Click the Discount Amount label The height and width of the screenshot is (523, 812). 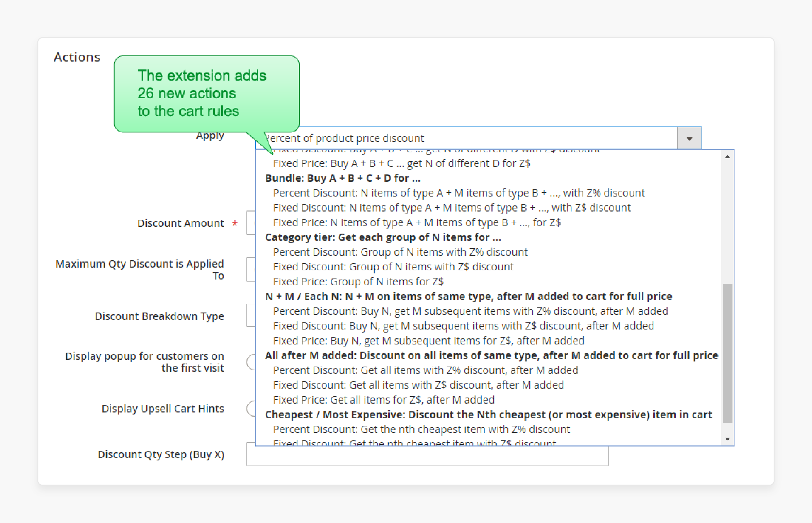[180, 223]
